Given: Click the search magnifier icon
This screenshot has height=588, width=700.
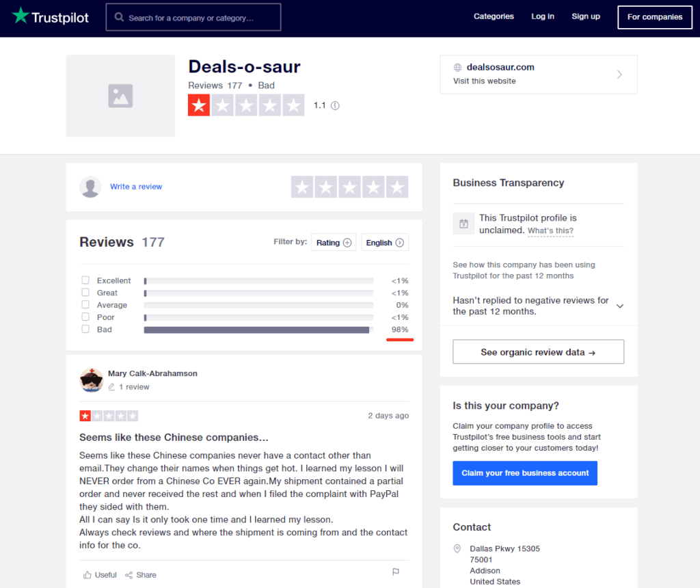Looking at the screenshot, I should (x=119, y=17).
